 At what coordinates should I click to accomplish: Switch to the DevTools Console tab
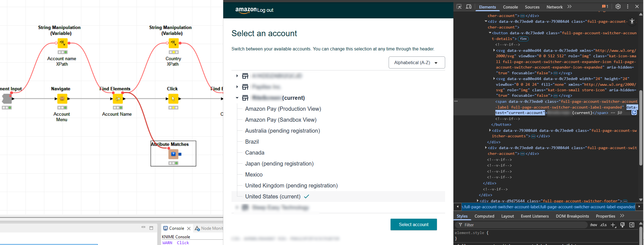510,7
